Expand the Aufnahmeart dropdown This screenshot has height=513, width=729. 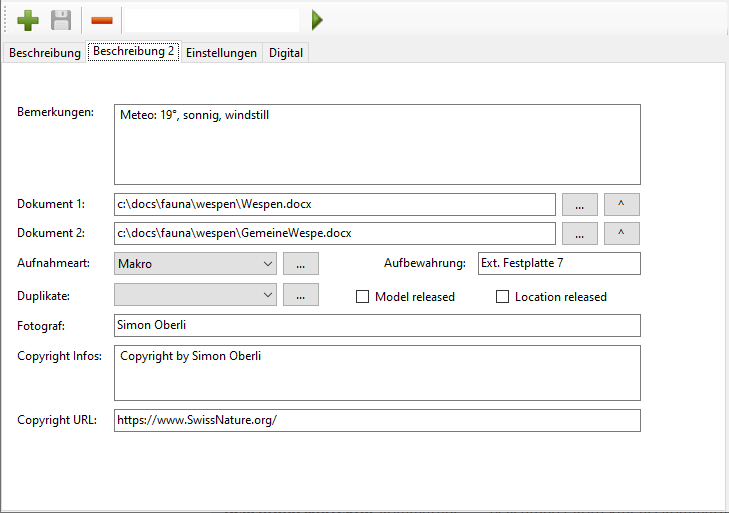[x=267, y=264]
